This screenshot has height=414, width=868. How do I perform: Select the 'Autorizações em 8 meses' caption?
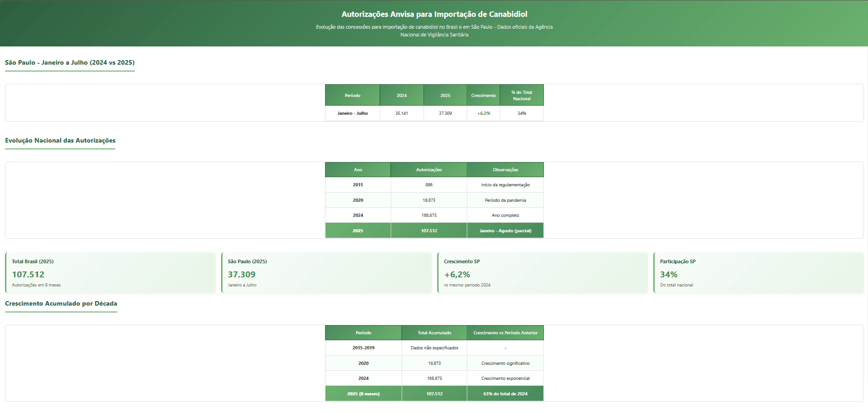[36, 285]
